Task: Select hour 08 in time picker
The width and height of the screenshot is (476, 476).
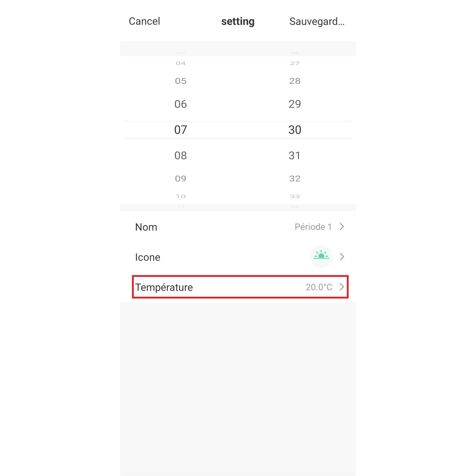Action: tap(181, 155)
